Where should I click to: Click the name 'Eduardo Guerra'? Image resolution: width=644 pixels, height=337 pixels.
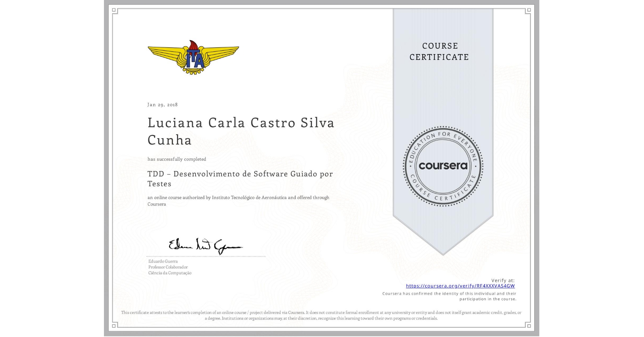163,261
